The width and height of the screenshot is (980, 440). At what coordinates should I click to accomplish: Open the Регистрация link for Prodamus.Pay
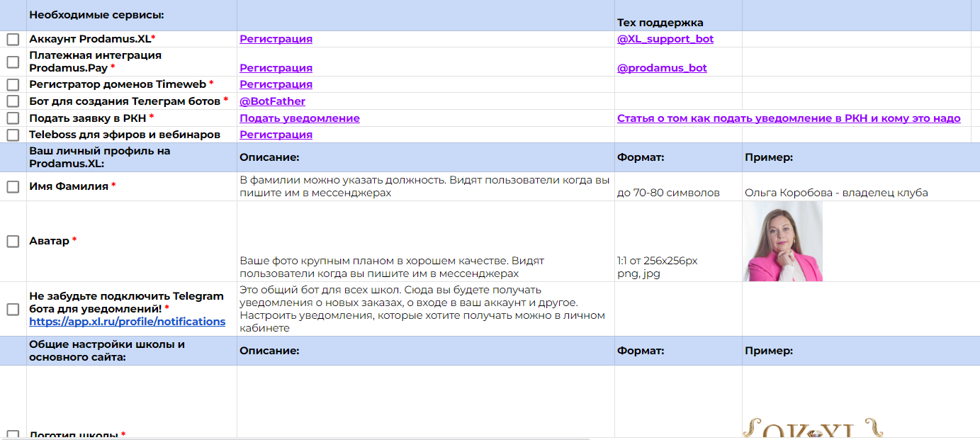click(x=276, y=68)
